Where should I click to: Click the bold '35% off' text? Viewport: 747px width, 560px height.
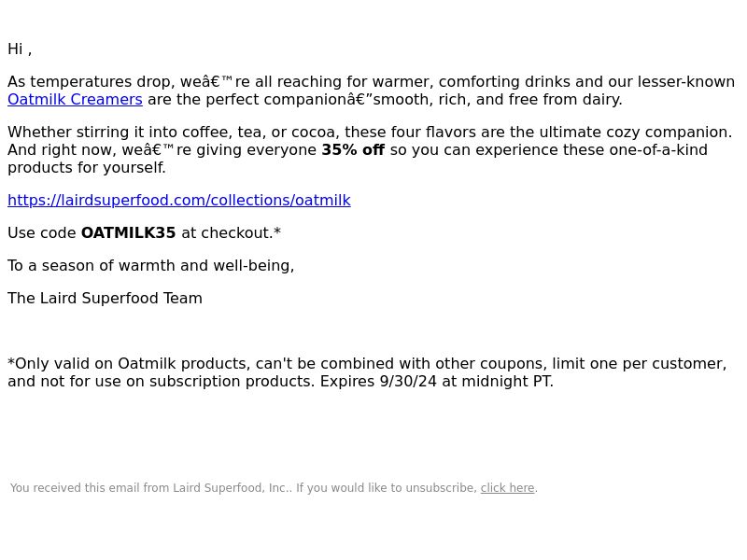353,150
